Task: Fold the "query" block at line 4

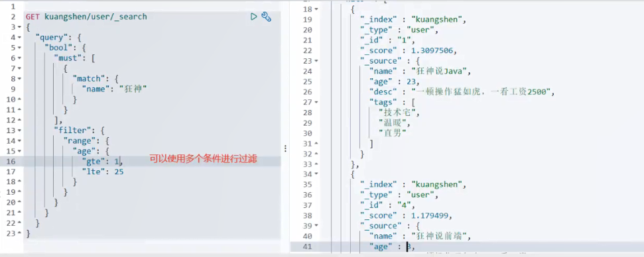Action: 19,38
